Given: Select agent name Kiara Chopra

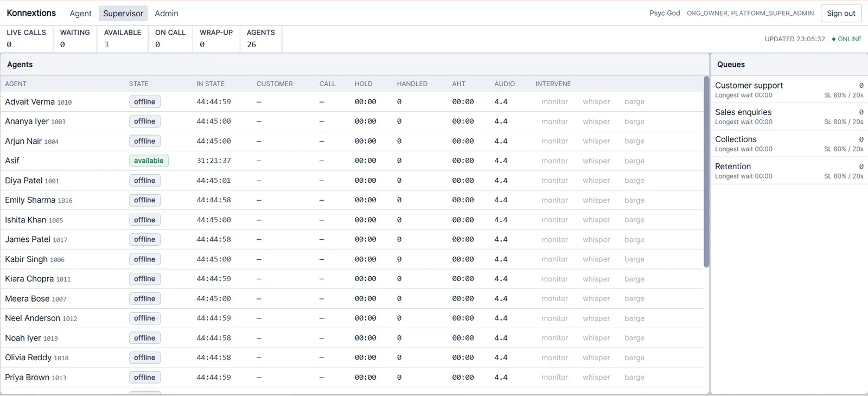Looking at the screenshot, I should 29,279.
